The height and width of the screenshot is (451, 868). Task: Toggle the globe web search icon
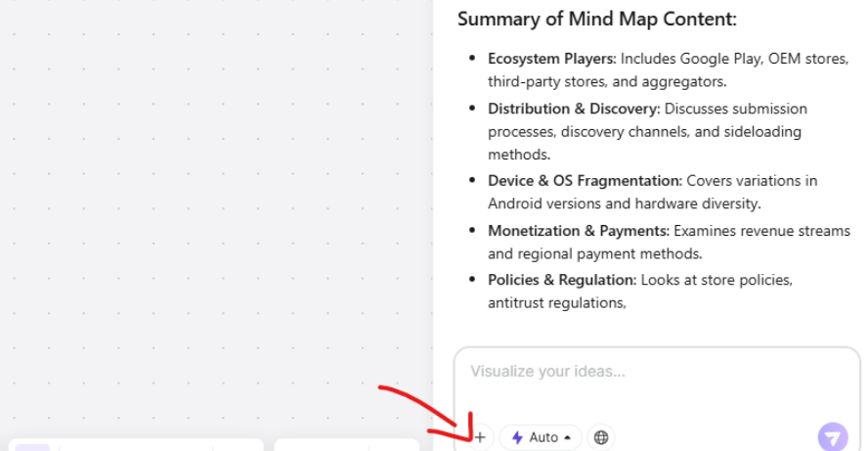601,437
